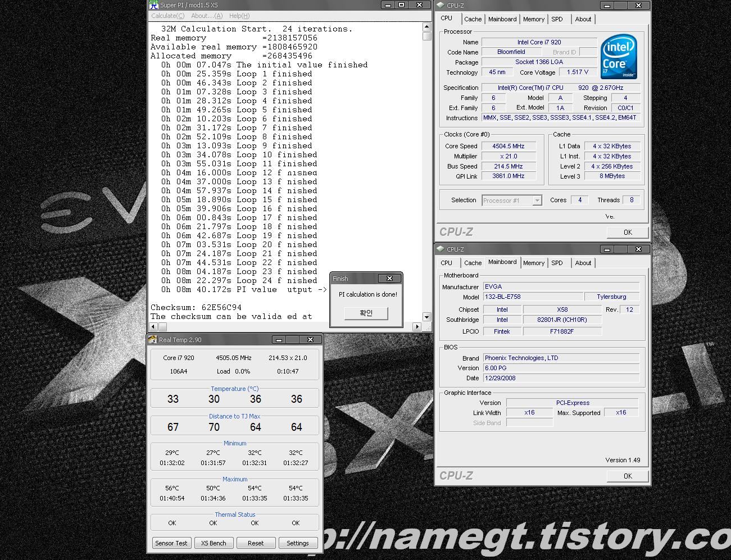Click the upper CPU-Z window title icon
The height and width of the screenshot is (560, 731).
(441, 5)
